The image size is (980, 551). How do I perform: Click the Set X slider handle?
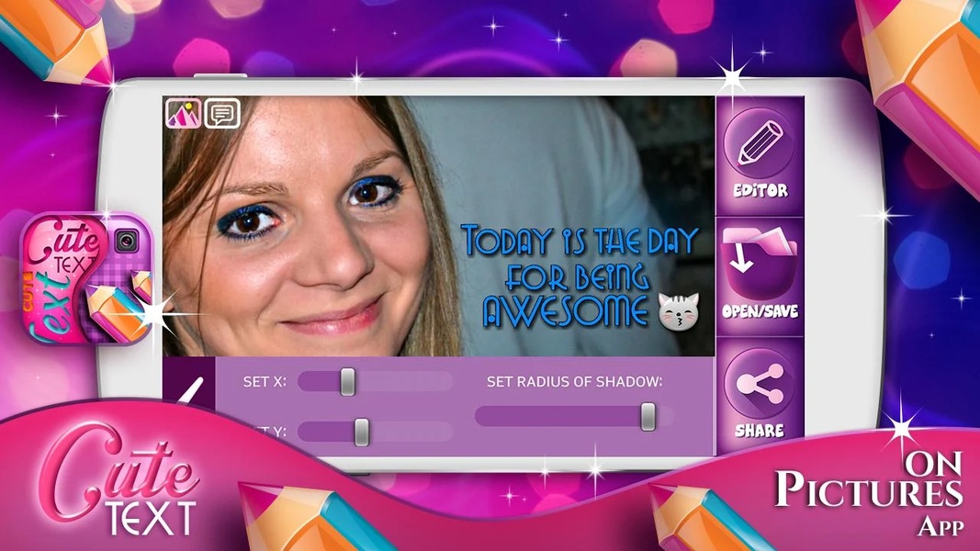coord(347,382)
